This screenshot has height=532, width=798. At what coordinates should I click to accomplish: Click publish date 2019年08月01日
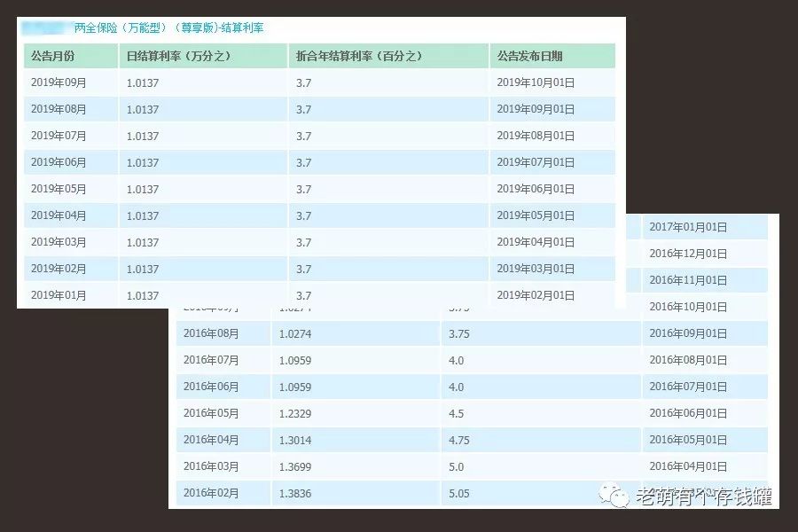[x=536, y=136]
